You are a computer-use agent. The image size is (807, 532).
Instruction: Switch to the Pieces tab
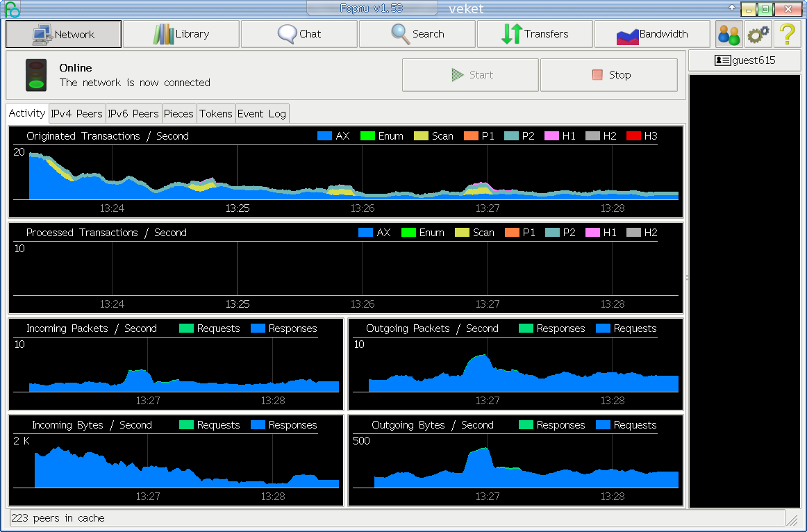pyautogui.click(x=178, y=114)
